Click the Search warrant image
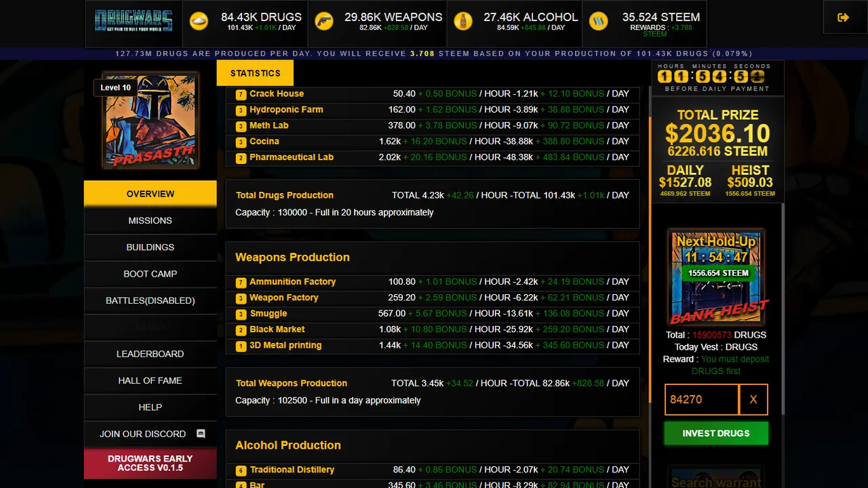868x488 pixels. pos(716,477)
